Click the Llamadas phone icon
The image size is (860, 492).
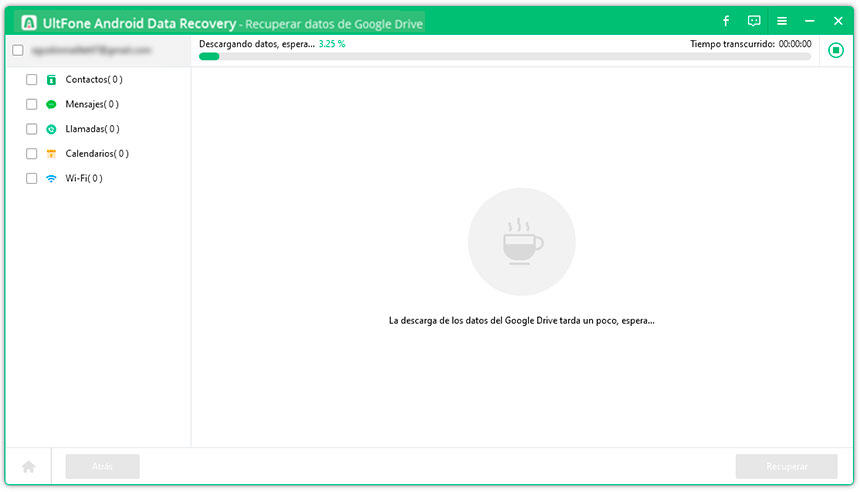pos(51,129)
